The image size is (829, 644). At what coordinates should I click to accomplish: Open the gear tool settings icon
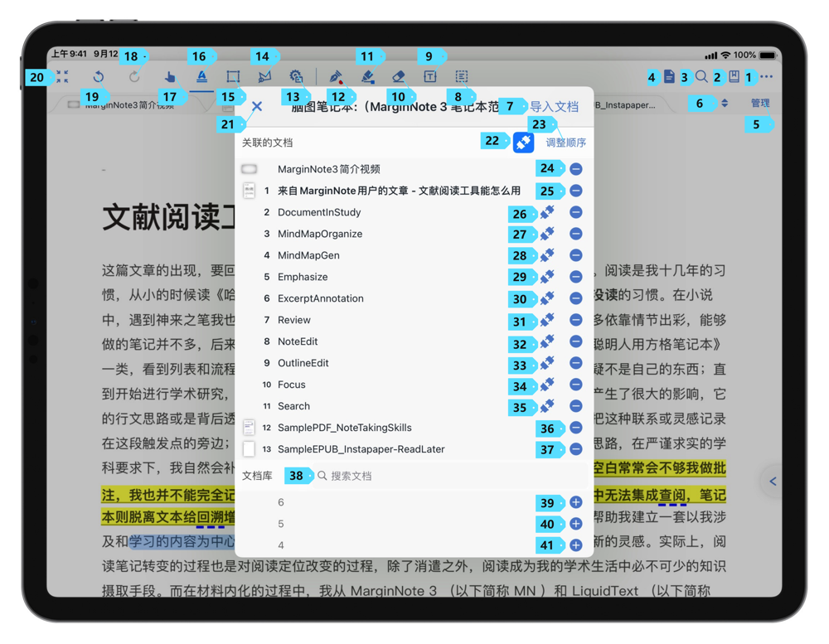(296, 76)
